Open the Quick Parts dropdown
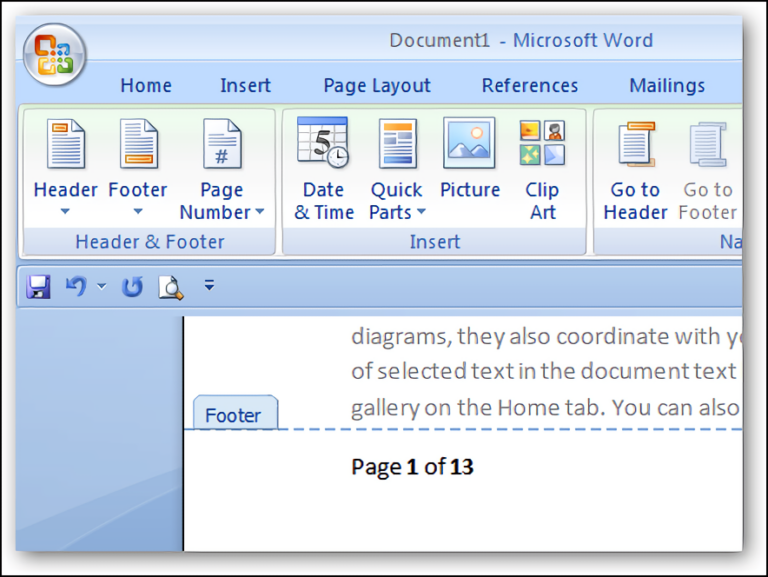768x577 pixels. pyautogui.click(x=397, y=201)
